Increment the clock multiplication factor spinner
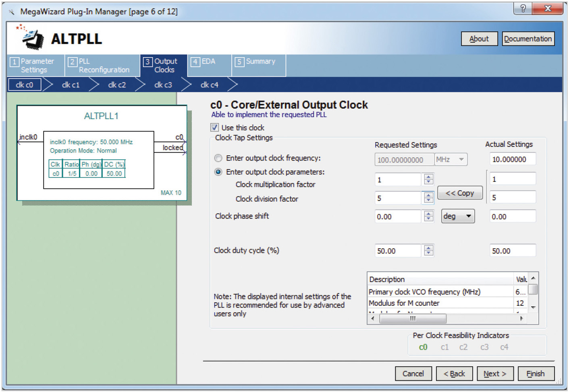 [429, 177]
